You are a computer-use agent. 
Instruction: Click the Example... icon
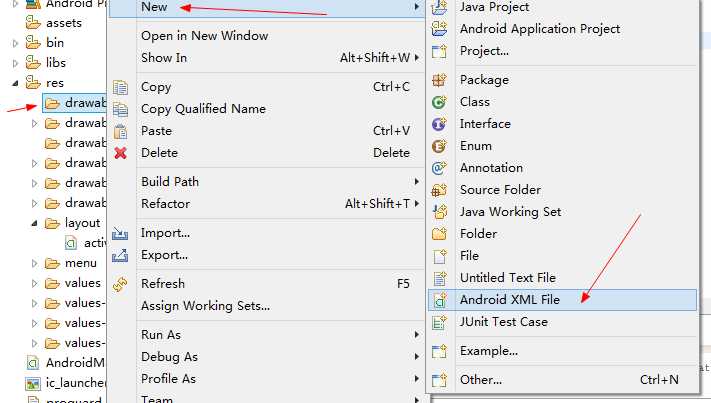point(439,351)
